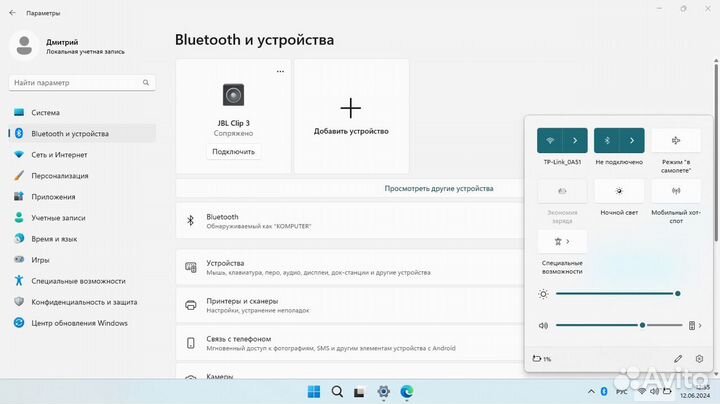Screen dimensions: 720x404
Task: Click the settings page scrollbar
Action: click(x=715, y=152)
